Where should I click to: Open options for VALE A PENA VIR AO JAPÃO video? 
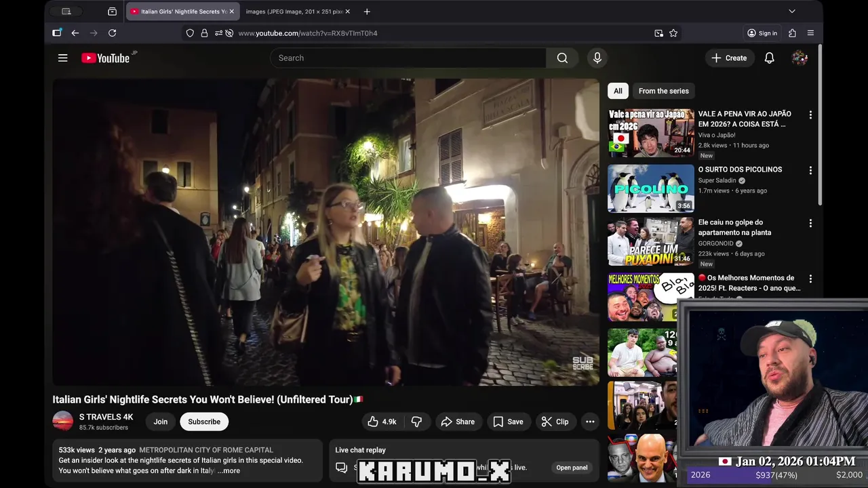pos(810,115)
